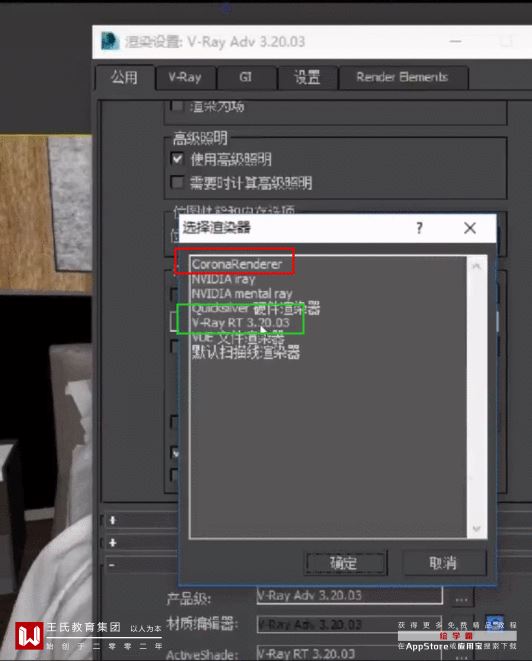Open 产品级 renderer chooser ellipsis button

(x=461, y=599)
